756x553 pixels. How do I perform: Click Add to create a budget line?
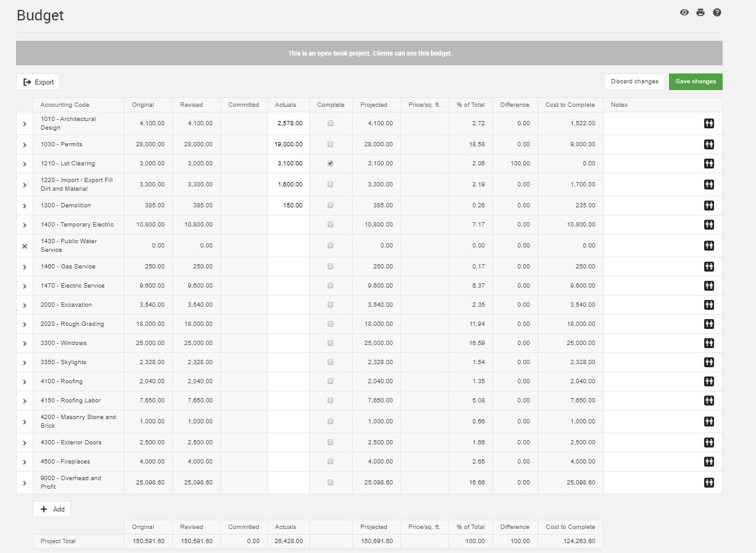tap(52, 509)
